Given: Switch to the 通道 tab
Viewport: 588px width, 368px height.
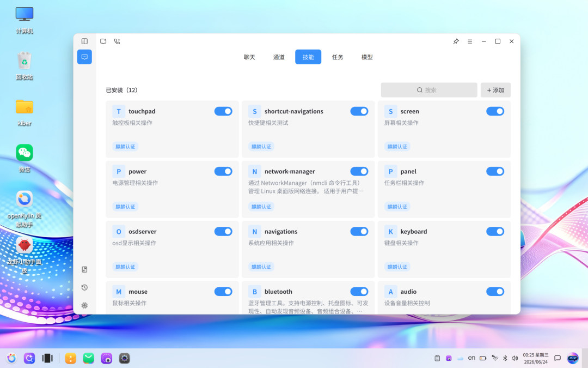Looking at the screenshot, I should (x=279, y=57).
